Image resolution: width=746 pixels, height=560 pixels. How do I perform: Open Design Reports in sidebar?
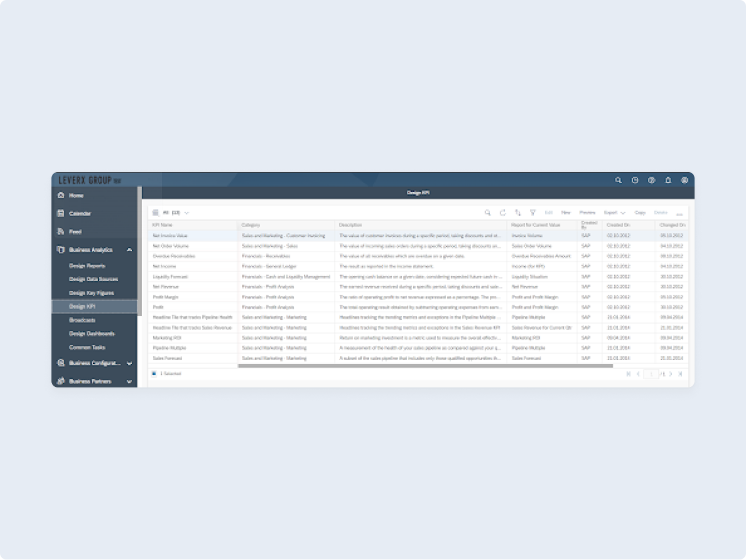point(87,266)
